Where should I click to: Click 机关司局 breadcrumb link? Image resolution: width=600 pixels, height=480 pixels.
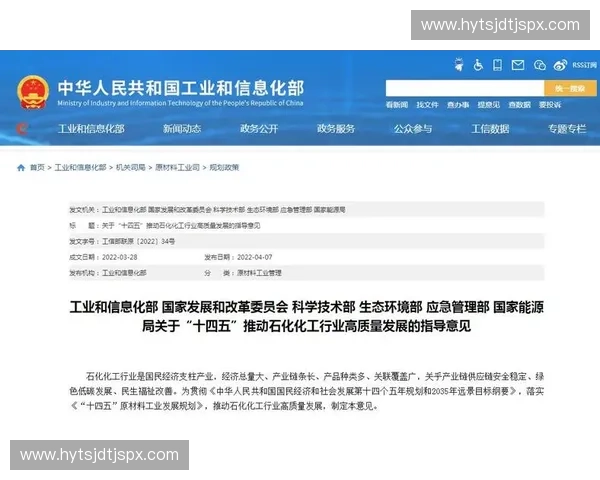tap(130, 168)
